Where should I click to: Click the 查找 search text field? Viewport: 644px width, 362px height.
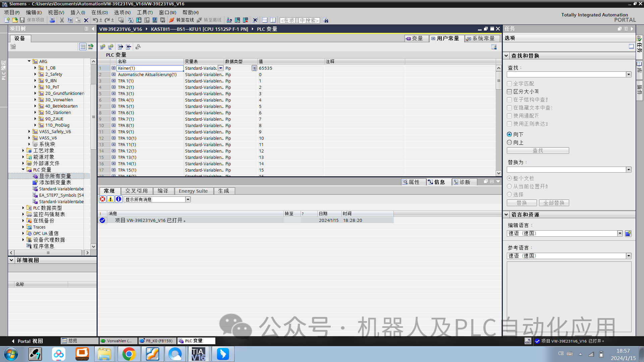566,74
